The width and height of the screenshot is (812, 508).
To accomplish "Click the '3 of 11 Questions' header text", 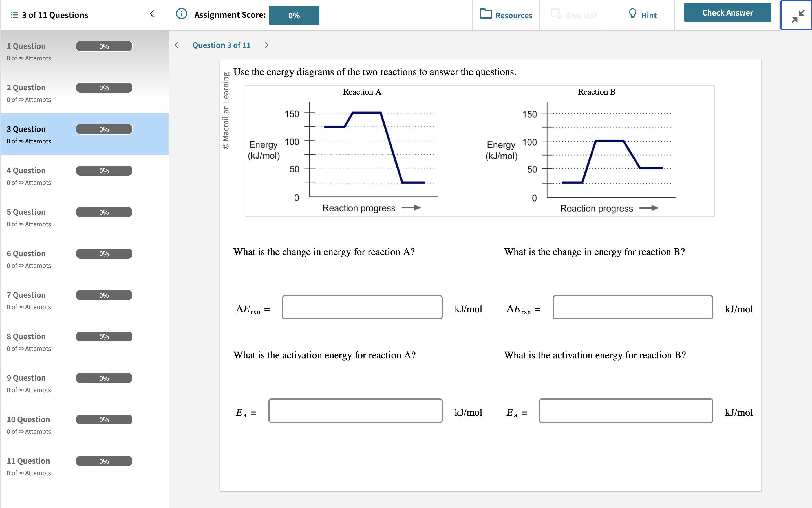I will [55, 15].
